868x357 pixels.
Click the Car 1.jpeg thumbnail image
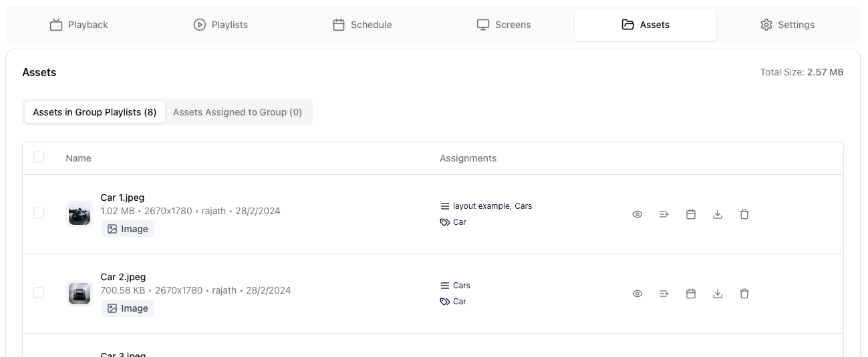point(80,214)
